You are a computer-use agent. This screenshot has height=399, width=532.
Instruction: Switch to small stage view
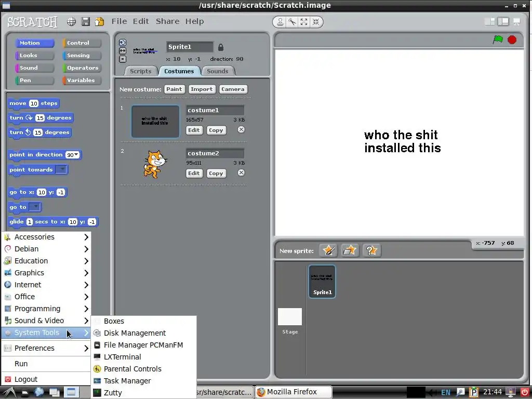coord(489,22)
